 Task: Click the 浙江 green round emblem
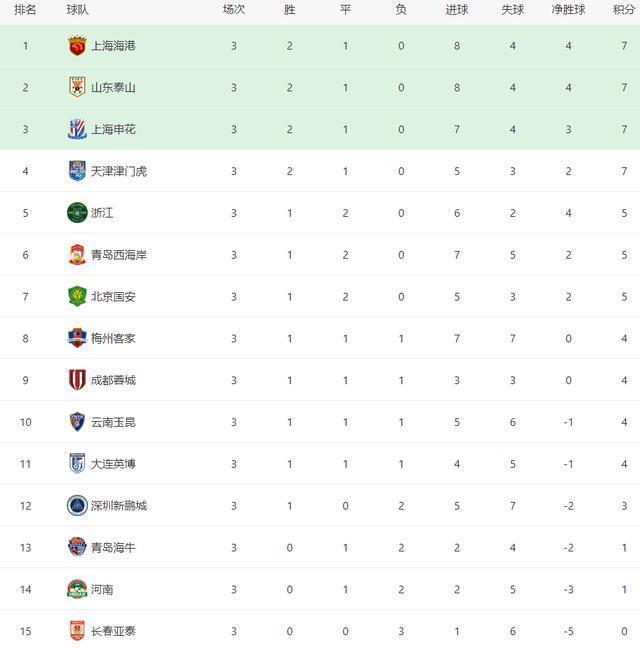77,213
